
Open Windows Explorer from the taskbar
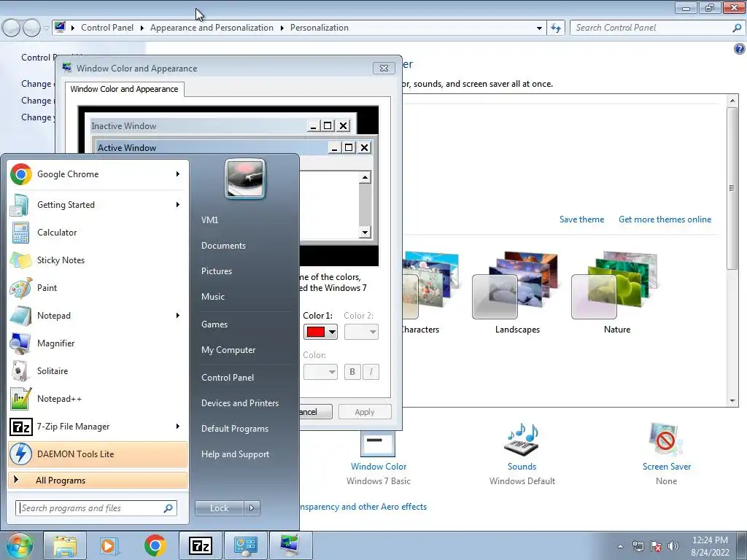(x=65, y=545)
